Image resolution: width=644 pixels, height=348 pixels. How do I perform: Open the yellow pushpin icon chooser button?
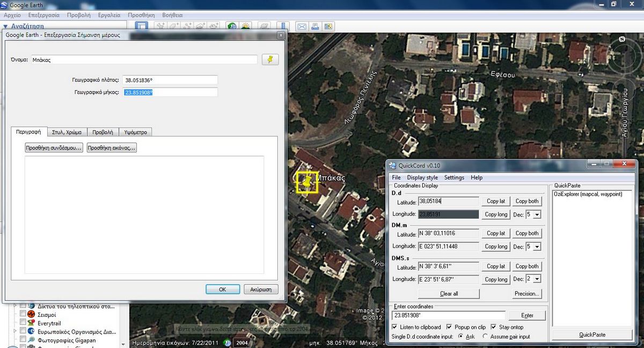pos(270,60)
